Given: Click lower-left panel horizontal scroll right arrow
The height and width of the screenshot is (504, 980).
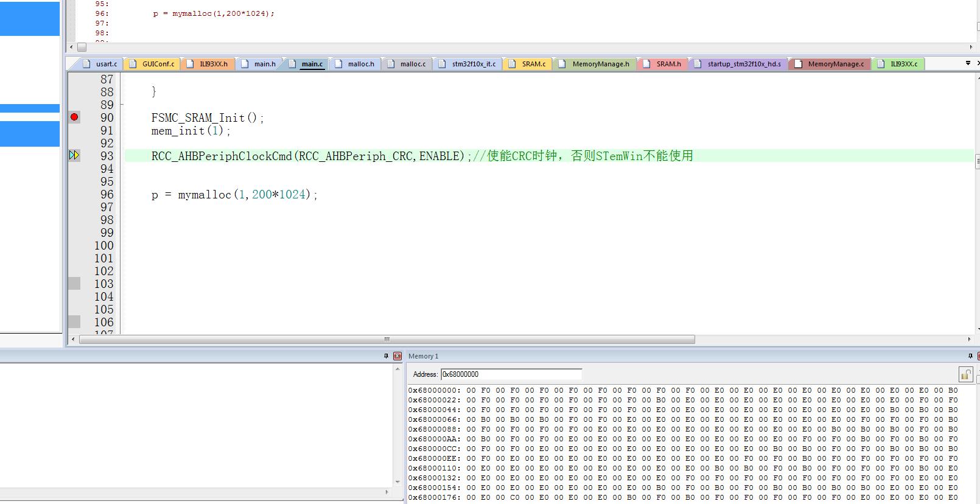Looking at the screenshot, I should [x=387, y=492].
